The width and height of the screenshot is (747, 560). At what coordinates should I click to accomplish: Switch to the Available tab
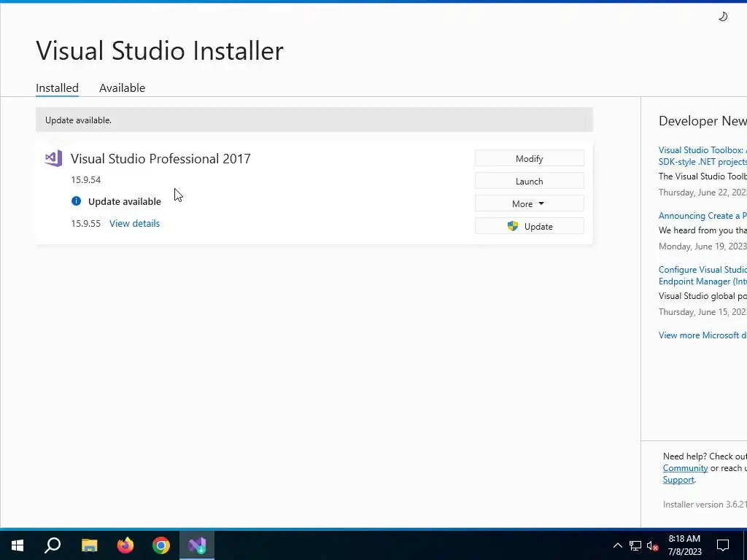(x=122, y=88)
